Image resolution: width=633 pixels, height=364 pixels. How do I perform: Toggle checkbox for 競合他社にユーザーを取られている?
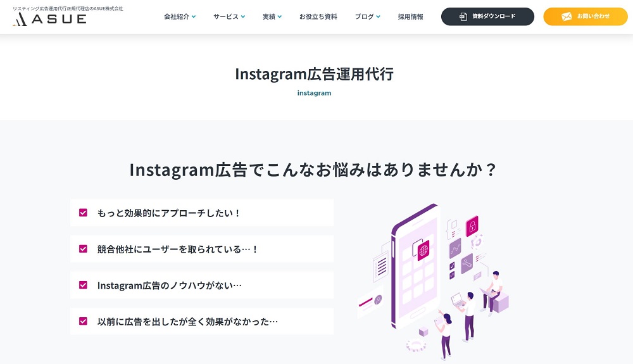(83, 249)
